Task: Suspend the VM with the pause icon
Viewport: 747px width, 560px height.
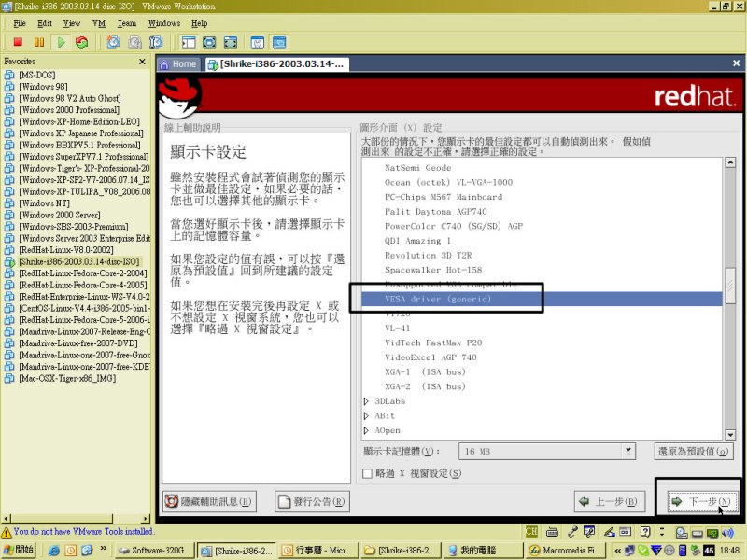Action: pyautogui.click(x=39, y=42)
